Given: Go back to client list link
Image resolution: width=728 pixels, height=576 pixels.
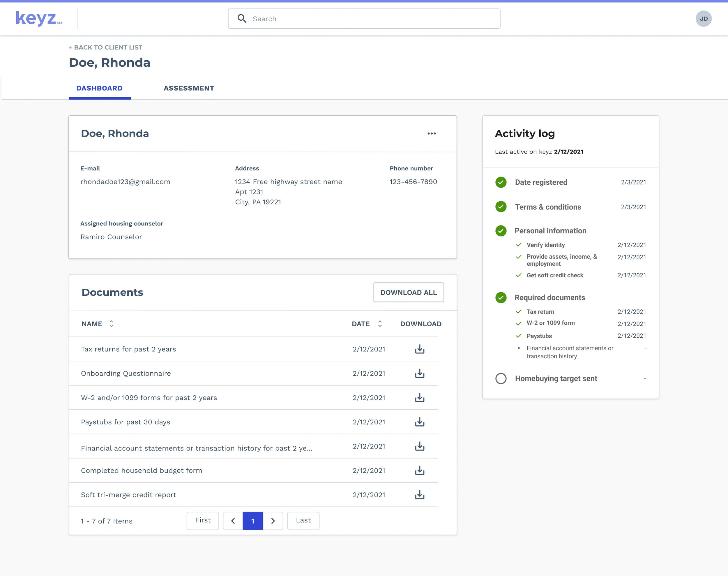Looking at the screenshot, I should pyautogui.click(x=105, y=47).
